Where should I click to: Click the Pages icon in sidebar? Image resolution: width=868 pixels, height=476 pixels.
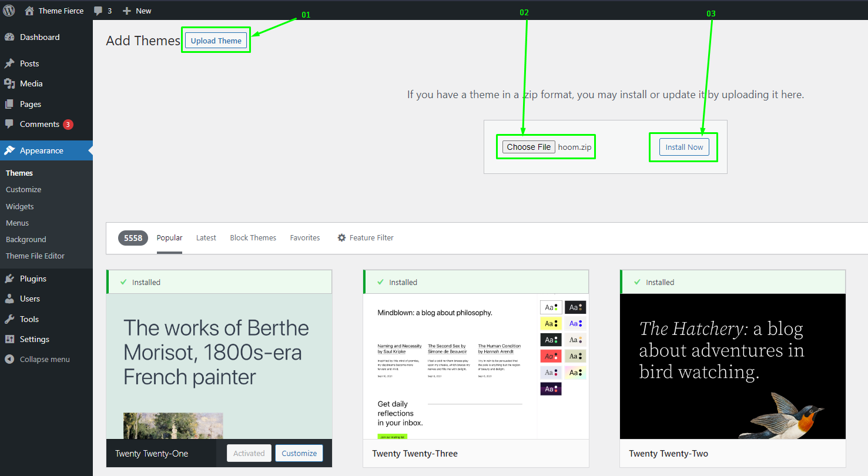[9, 104]
